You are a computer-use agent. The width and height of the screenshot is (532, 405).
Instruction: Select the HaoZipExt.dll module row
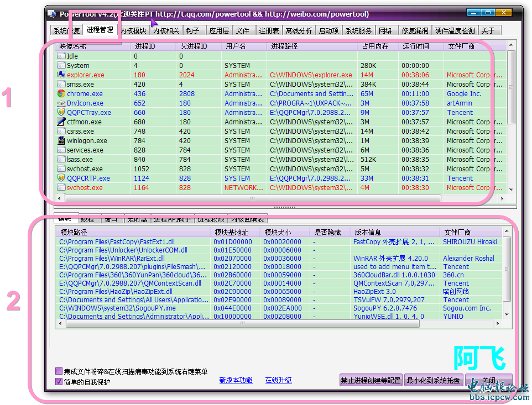279,292
